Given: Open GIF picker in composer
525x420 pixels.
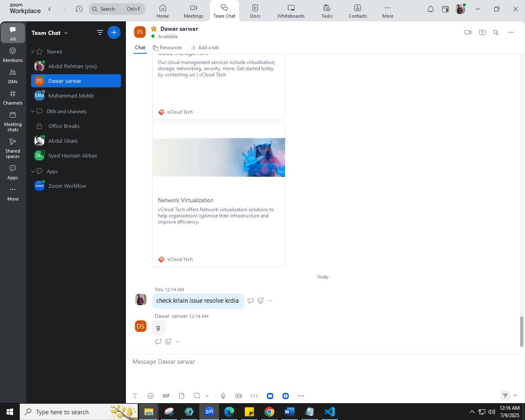Looking at the screenshot, I should tap(166, 396).
